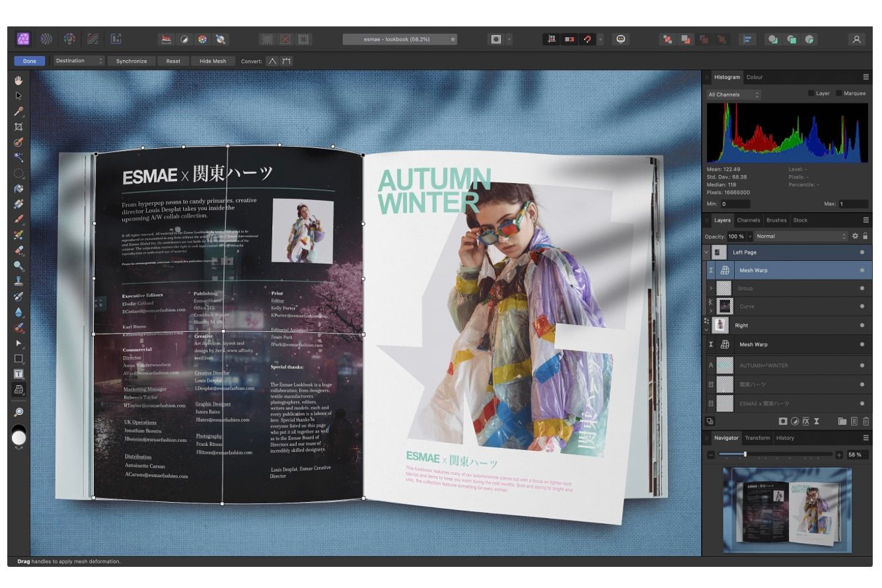Click the Reset button

173,61
